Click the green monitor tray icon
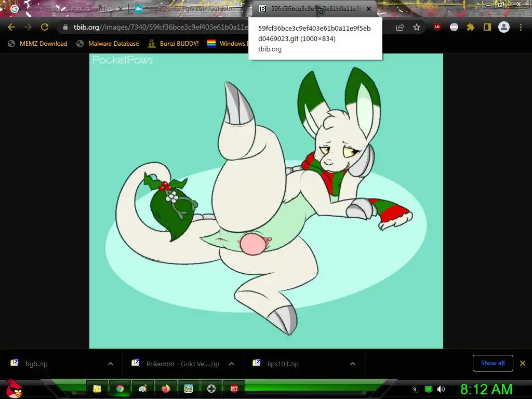The width and height of the screenshot is (532, 399). tap(429, 389)
